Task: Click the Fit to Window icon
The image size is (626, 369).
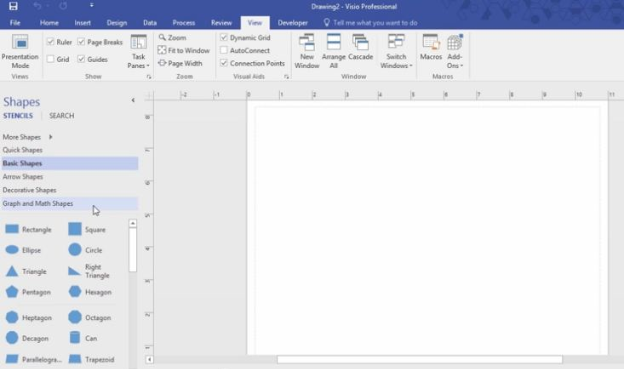Action: pos(162,50)
